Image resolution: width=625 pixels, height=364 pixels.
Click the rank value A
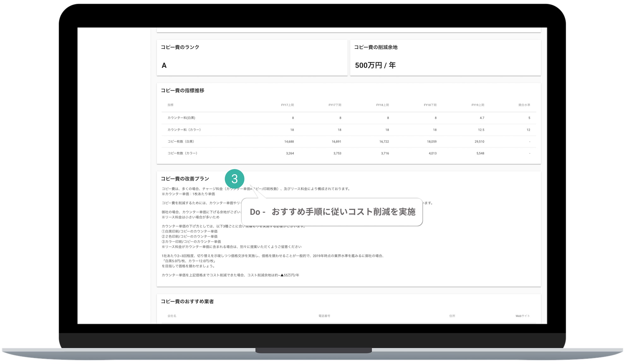(x=164, y=65)
